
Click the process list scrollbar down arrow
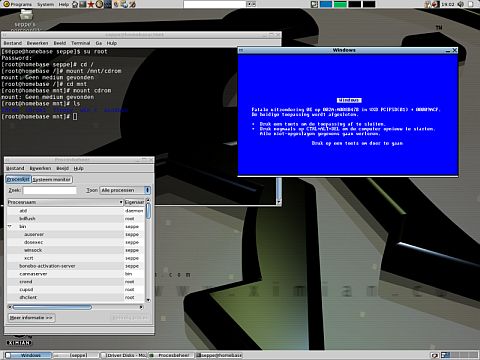(x=148, y=300)
